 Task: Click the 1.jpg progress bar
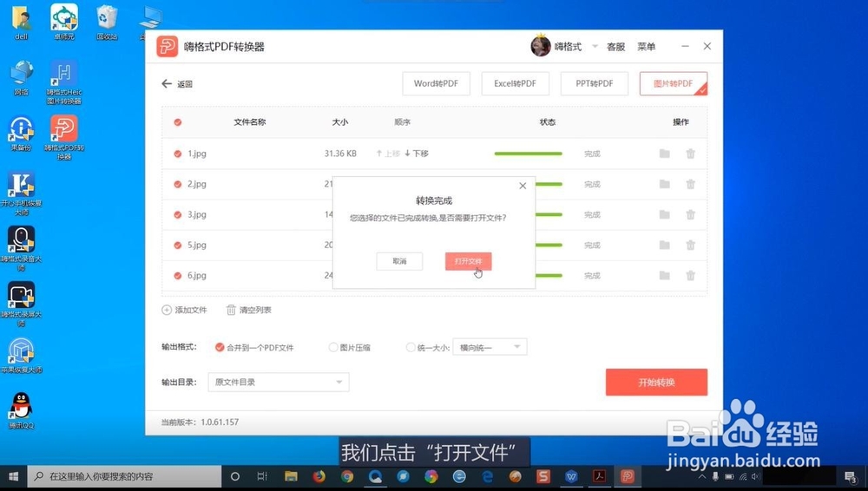tap(528, 154)
